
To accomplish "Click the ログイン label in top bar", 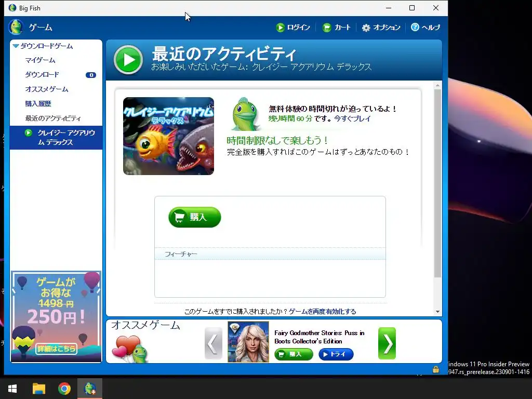I will click(299, 28).
